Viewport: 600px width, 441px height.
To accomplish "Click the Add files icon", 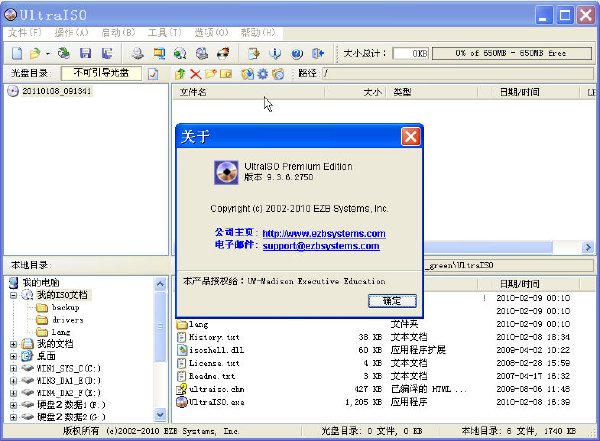I will tap(248, 74).
